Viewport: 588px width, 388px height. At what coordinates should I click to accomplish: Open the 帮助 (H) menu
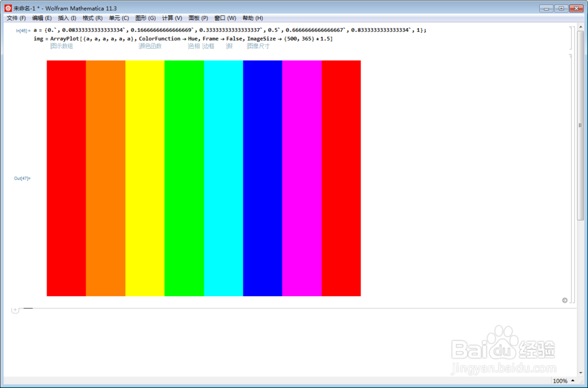(x=252, y=18)
